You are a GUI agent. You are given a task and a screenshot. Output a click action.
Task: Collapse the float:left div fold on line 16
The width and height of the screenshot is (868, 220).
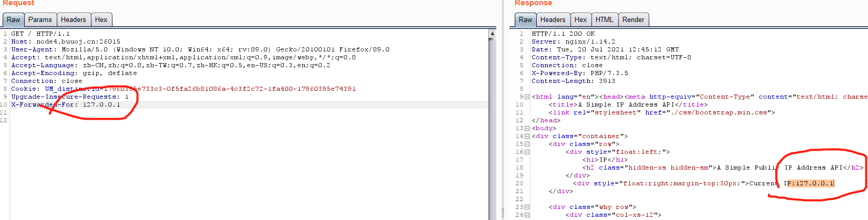pos(527,152)
